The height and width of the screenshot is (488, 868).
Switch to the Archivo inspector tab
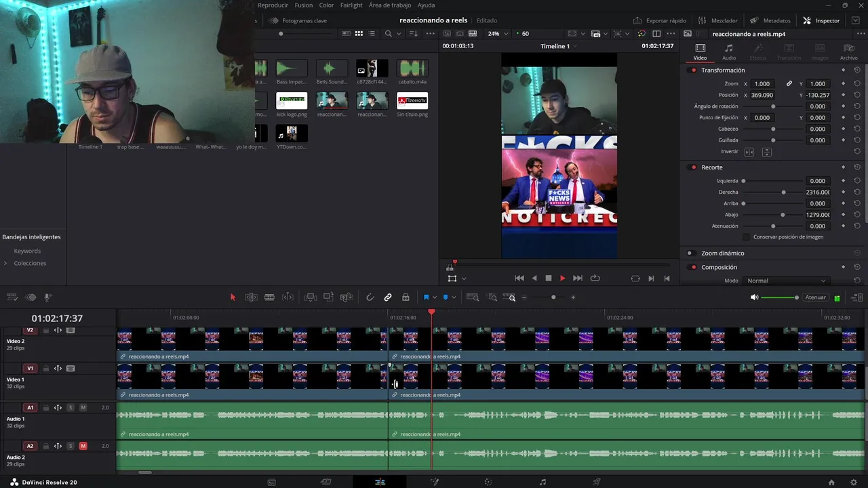849,52
